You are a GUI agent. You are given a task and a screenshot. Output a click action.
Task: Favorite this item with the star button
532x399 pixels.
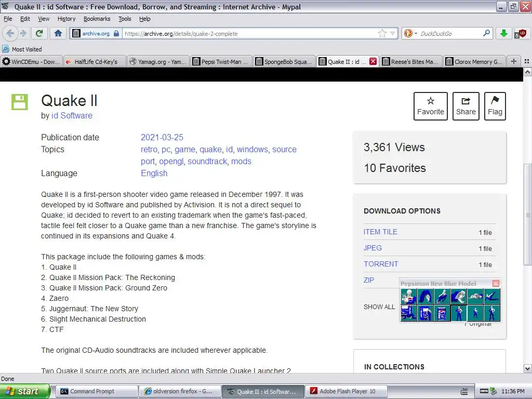tap(431, 106)
